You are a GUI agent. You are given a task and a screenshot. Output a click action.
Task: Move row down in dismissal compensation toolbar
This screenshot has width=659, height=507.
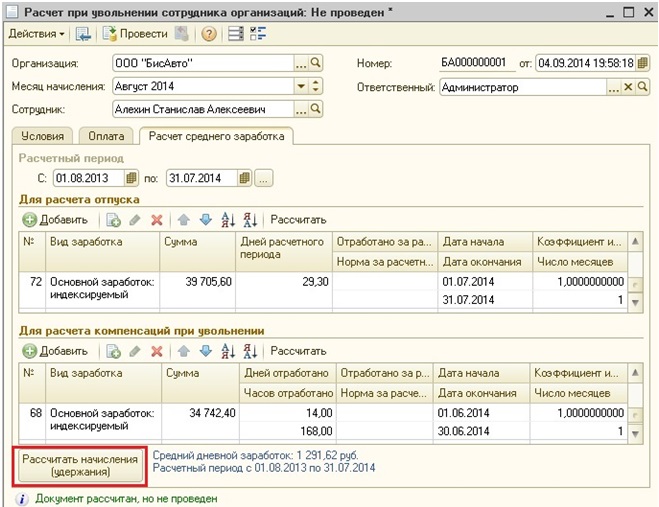coord(206,351)
